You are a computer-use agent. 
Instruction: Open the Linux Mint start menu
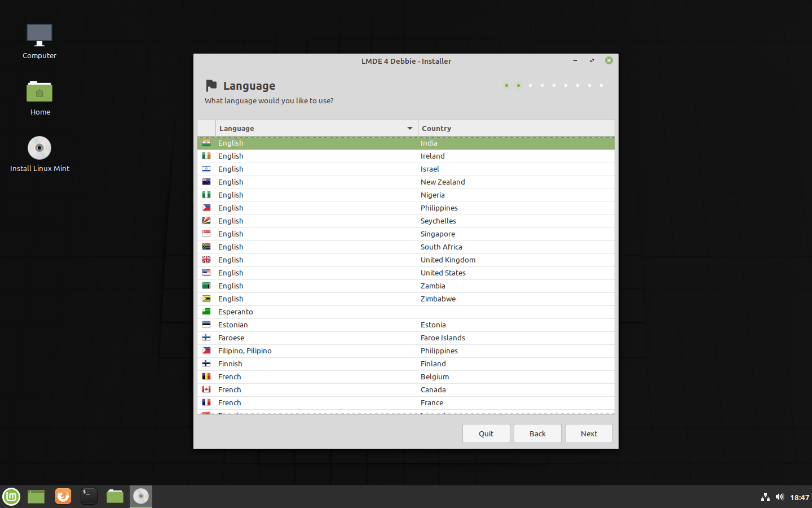coord(11,497)
